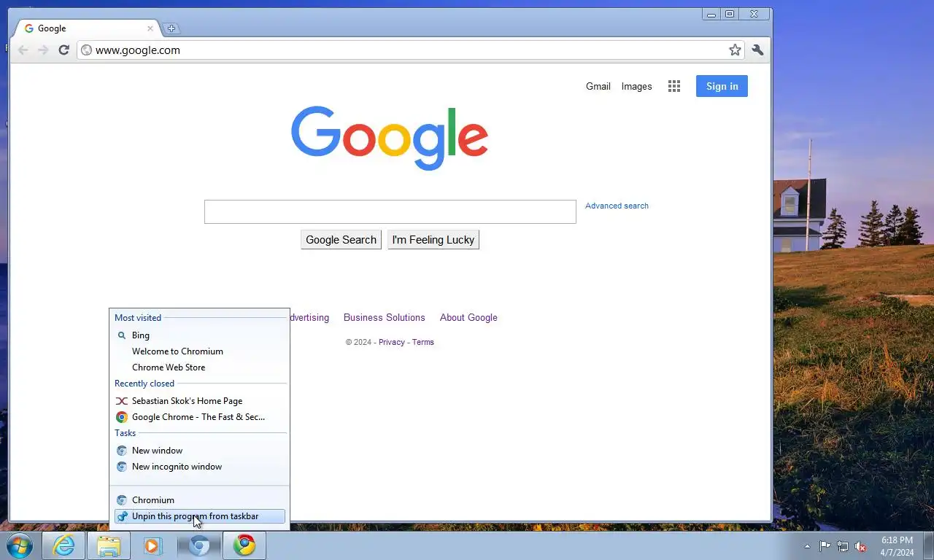Close the browser window
The width and height of the screenshot is (934, 560).
(754, 14)
